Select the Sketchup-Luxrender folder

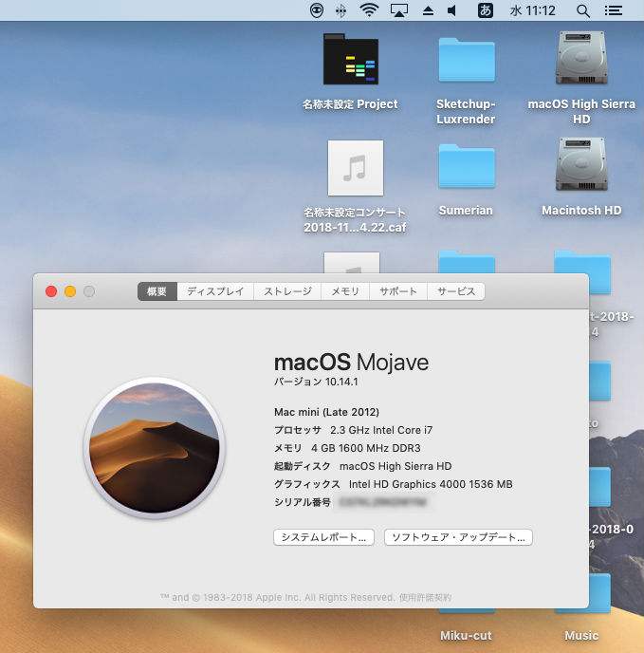click(x=467, y=60)
